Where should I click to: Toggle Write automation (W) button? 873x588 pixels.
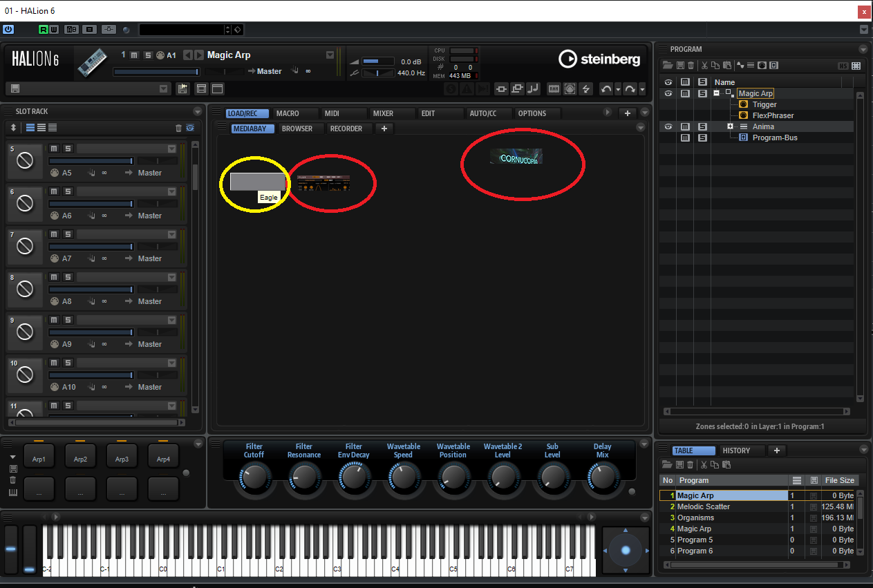click(x=53, y=30)
